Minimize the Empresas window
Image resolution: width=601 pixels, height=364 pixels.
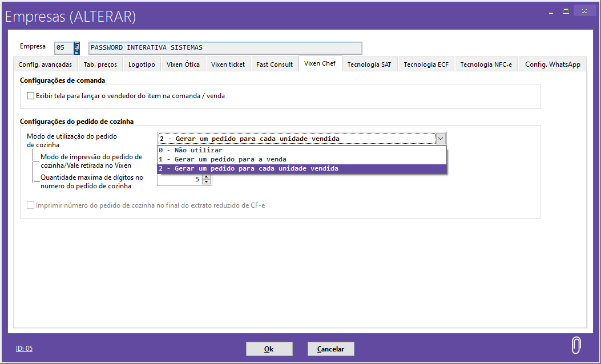click(550, 11)
